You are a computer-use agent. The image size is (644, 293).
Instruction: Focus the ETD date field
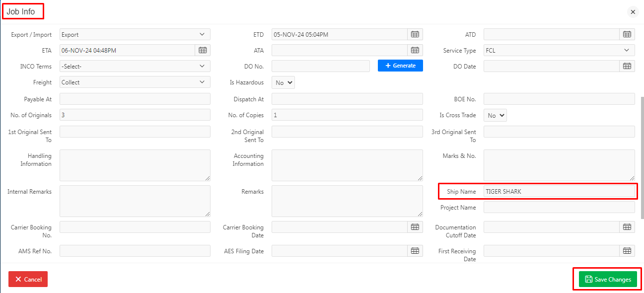340,34
